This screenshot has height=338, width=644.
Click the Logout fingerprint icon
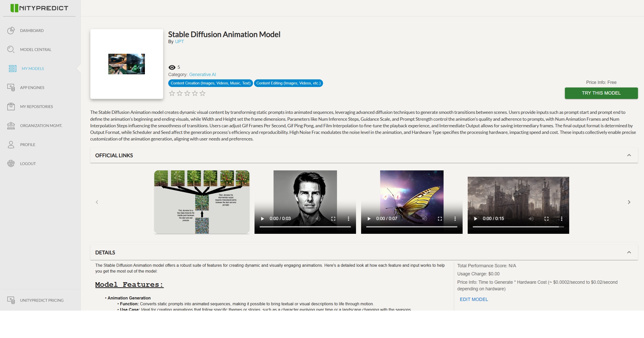[x=11, y=164]
